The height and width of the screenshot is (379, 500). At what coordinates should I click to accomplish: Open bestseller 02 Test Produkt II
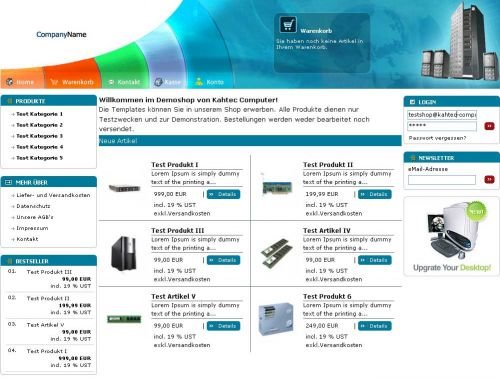(48, 298)
